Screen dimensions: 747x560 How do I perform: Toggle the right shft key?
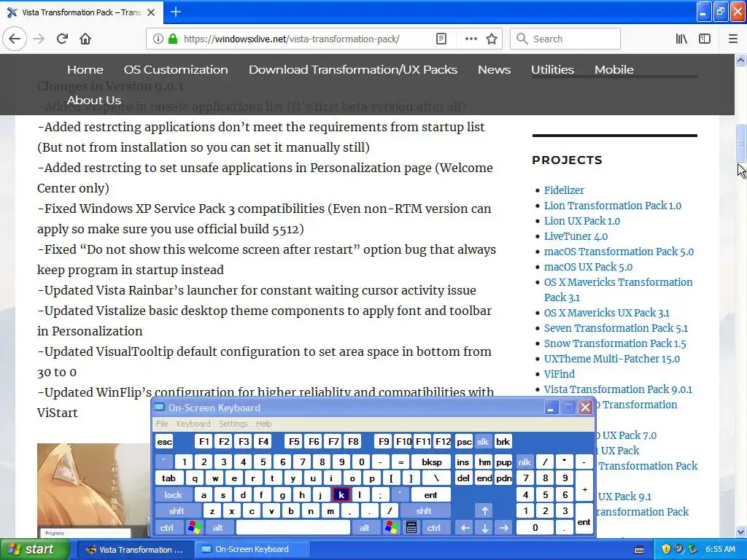[x=424, y=511]
